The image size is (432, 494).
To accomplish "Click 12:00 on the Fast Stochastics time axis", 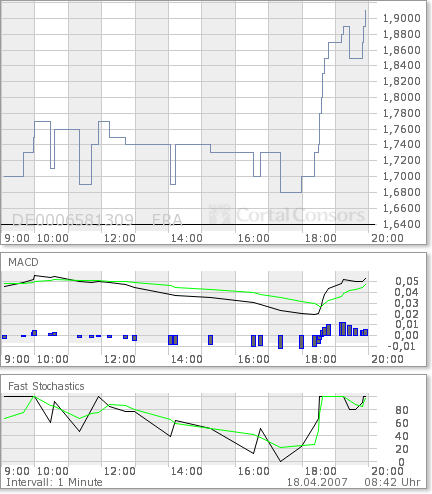I will 120,471.
